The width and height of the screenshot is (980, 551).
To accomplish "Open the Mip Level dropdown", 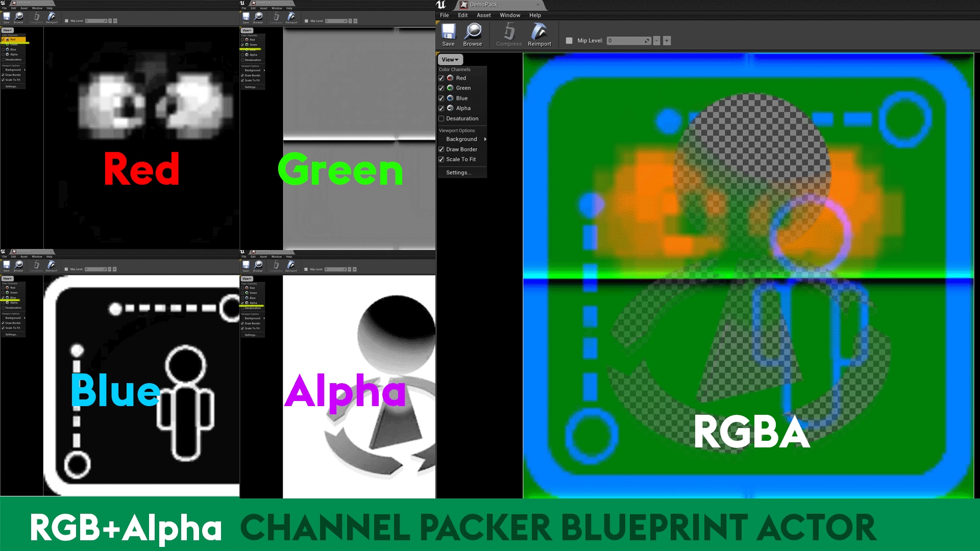I will click(x=646, y=40).
